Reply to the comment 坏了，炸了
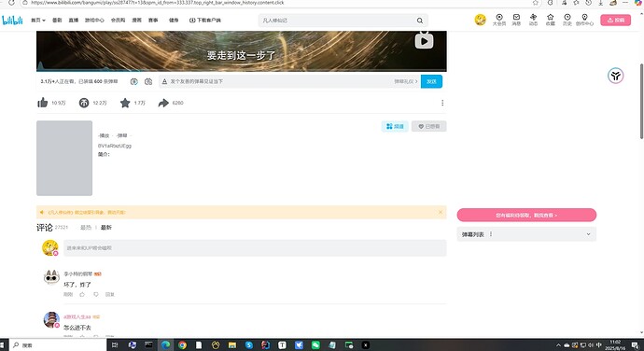Screen dimensions: 644x351 point(109,294)
